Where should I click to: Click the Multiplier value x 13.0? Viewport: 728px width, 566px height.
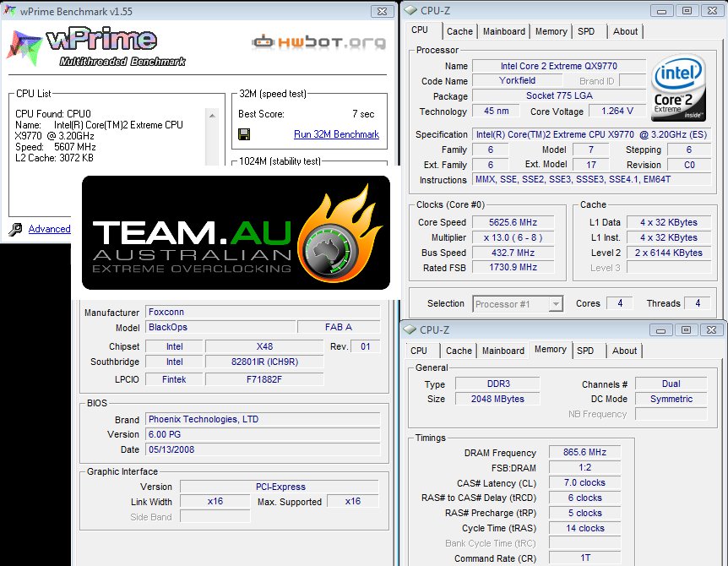pyautogui.click(x=513, y=237)
